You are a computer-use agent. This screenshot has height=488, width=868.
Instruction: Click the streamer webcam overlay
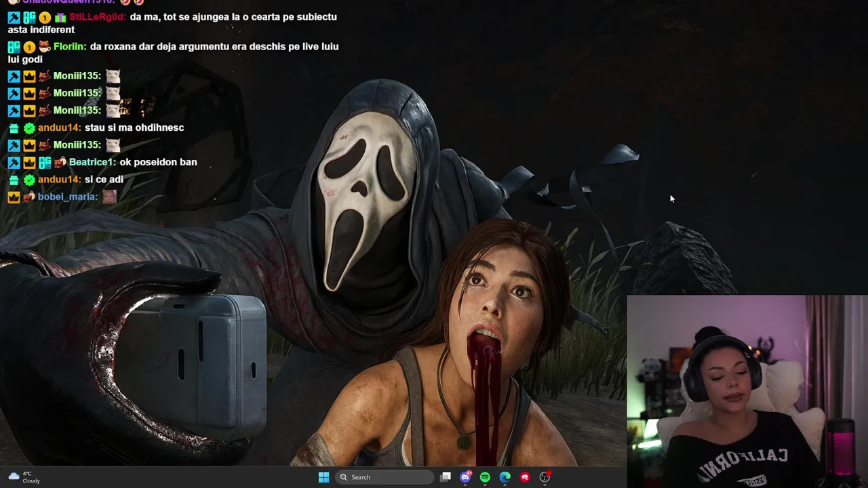[x=747, y=392]
